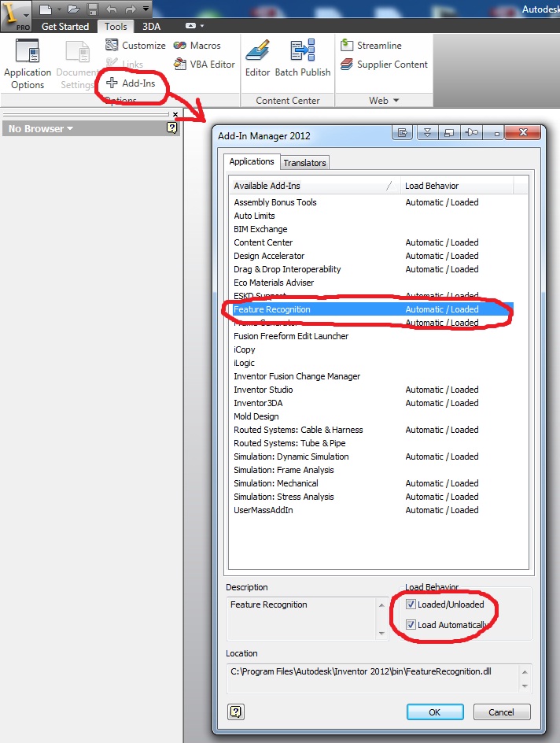Select the Auto Limits add-in
Viewport: 560px width, 743px height.
373,216
